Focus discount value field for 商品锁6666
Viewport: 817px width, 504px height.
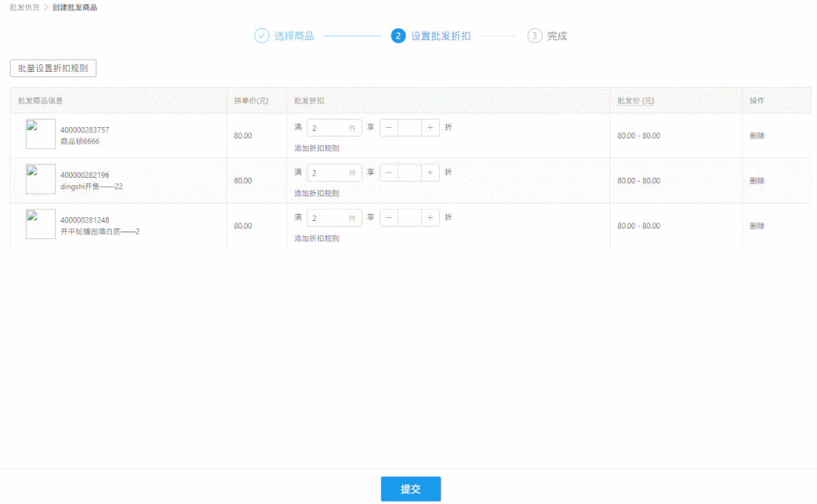click(x=410, y=128)
